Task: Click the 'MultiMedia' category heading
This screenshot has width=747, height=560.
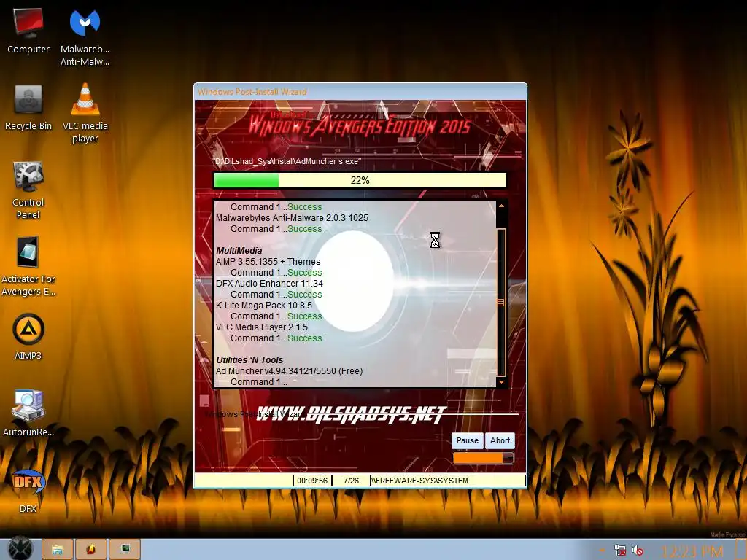Action: tap(239, 251)
